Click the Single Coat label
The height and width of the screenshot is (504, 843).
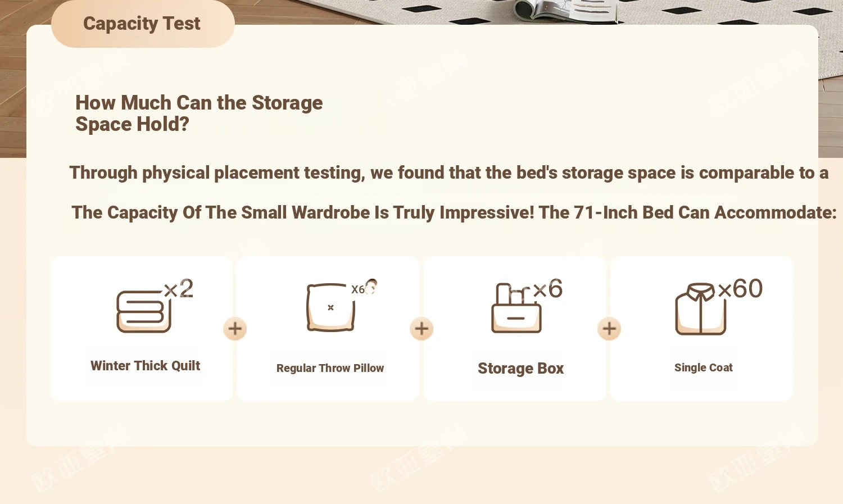coord(704,367)
